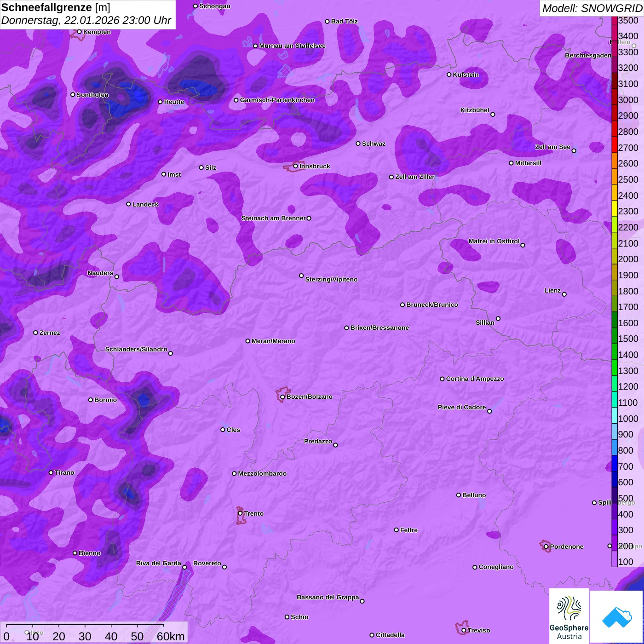Screen dimensions: 644x644
Task: Click the Bassano del Grappa label
Action: (x=328, y=597)
